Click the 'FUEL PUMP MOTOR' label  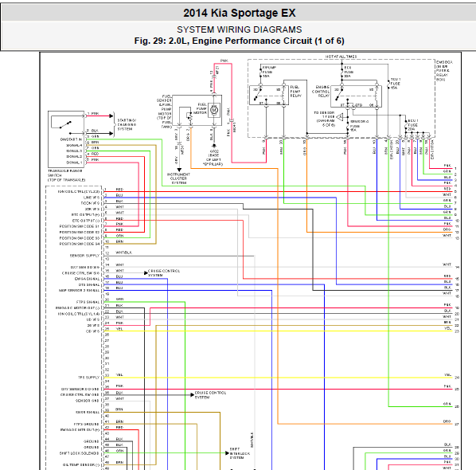201,108
